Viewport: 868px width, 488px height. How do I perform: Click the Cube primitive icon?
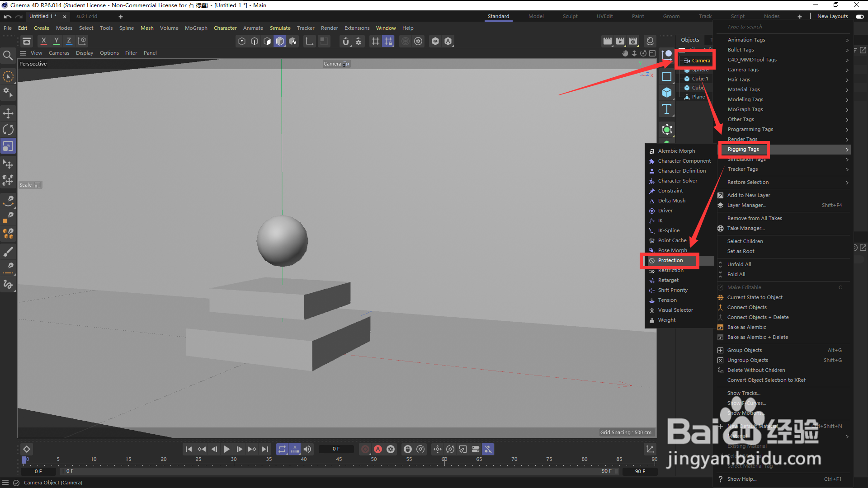667,93
